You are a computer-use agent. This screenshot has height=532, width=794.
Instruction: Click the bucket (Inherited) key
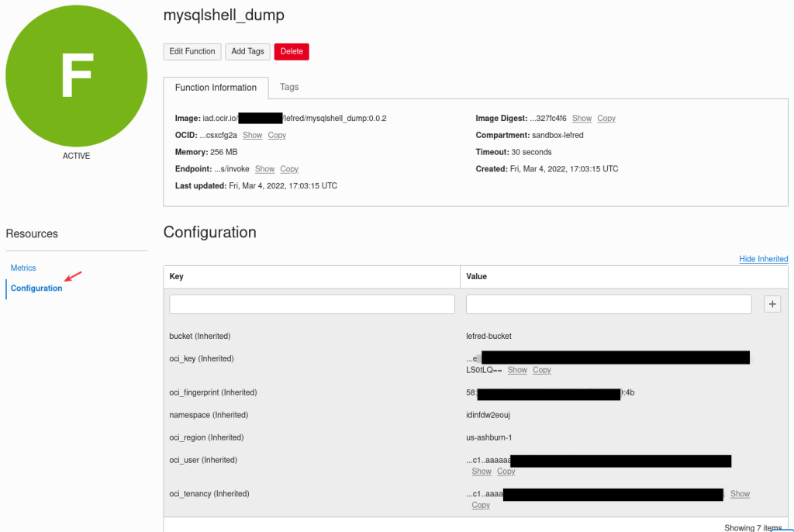pos(199,337)
